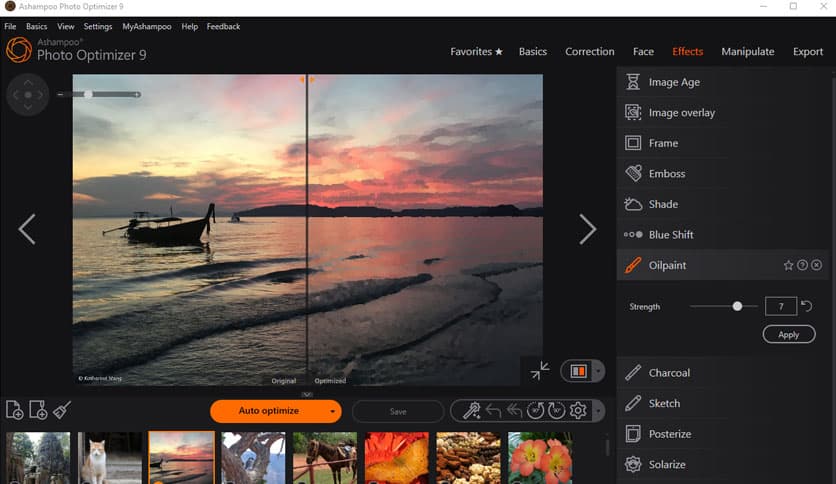836x484 pixels.
Task: Open the View menu
Action: click(x=66, y=26)
